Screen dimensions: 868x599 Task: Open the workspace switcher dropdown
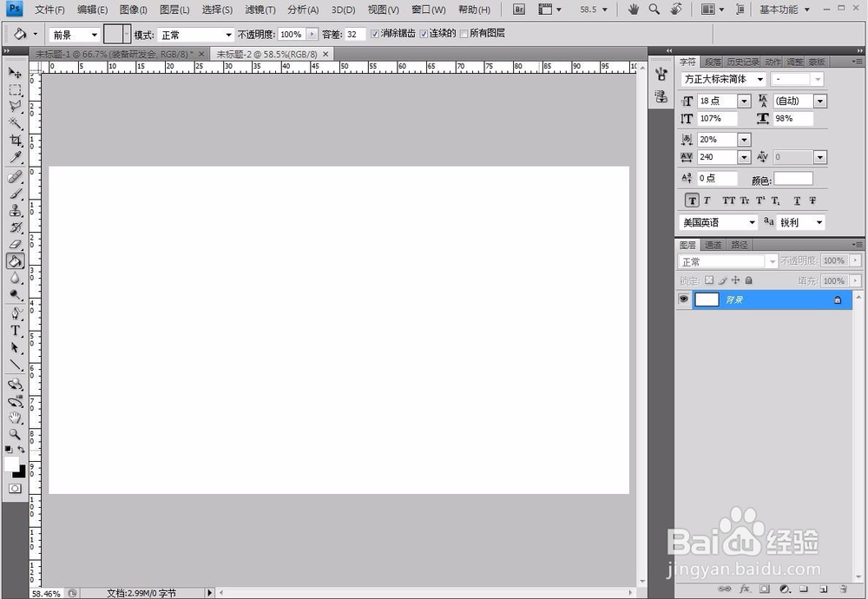pyautogui.click(x=784, y=10)
